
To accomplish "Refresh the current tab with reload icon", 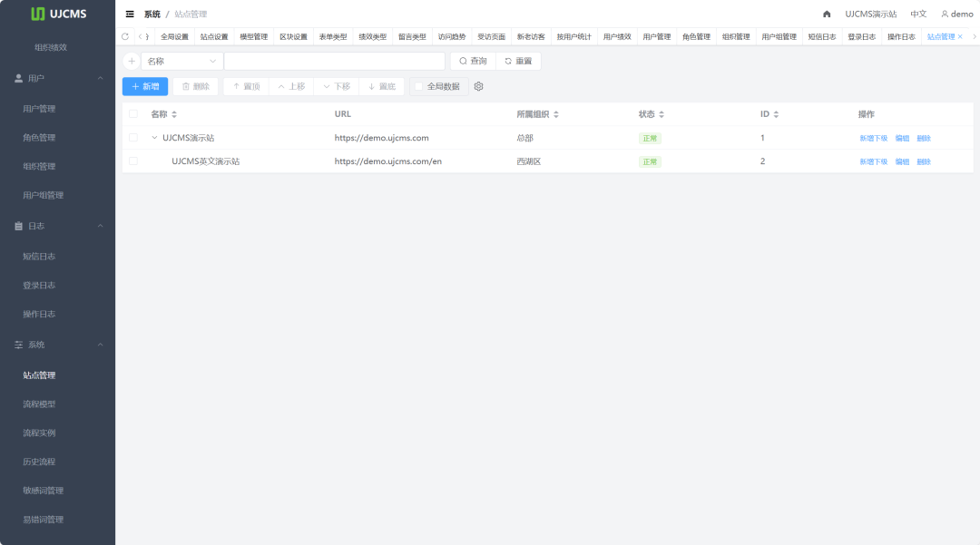I will tap(125, 36).
